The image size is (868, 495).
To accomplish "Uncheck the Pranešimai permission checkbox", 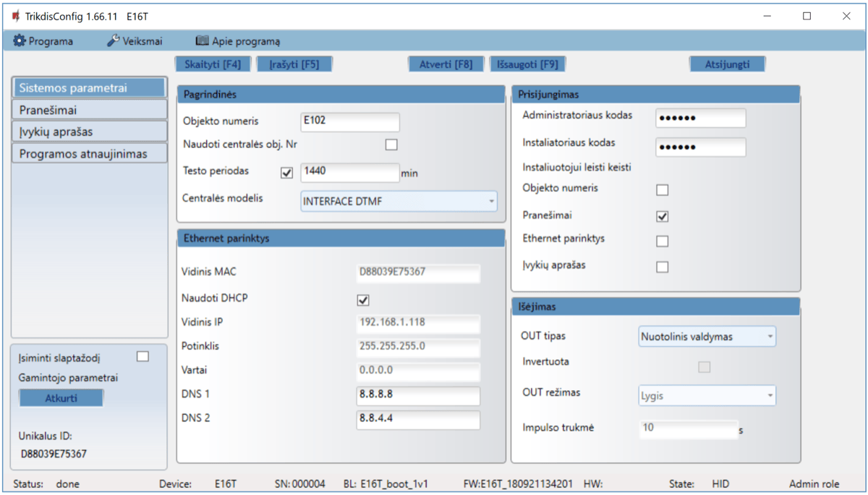I will (x=662, y=216).
